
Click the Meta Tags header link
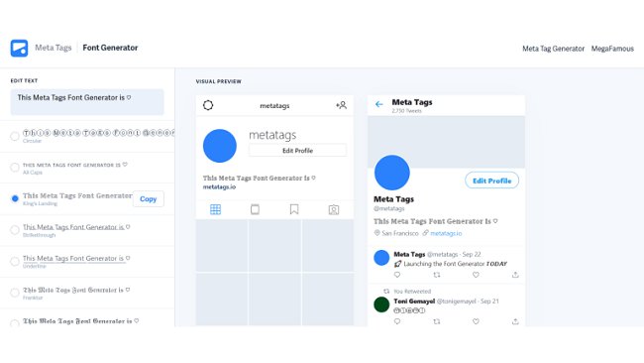[53, 48]
